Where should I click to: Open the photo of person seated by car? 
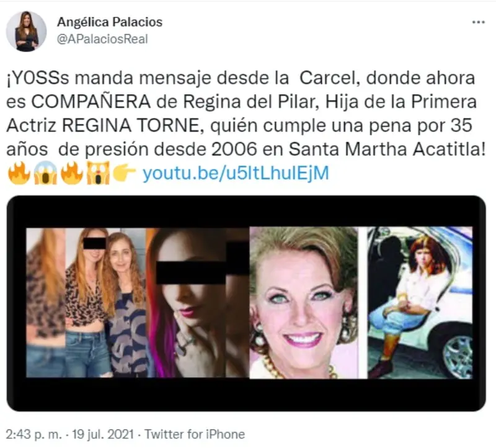(420, 303)
